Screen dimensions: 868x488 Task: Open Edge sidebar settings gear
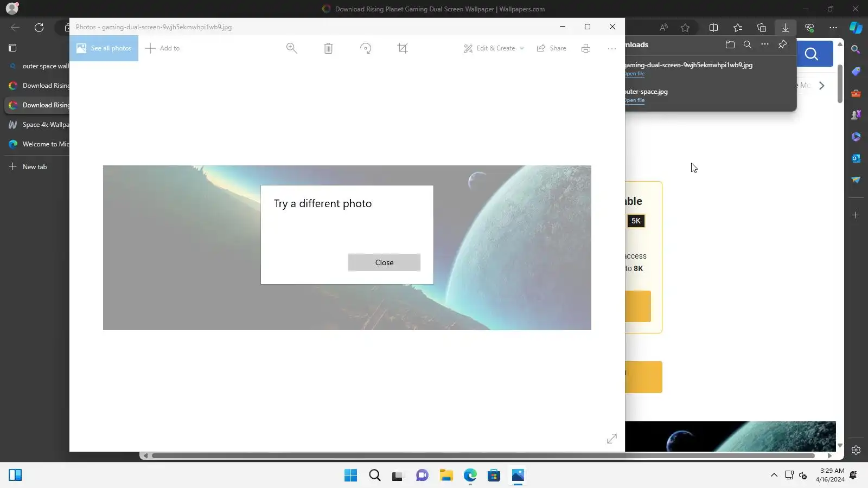[x=856, y=450]
